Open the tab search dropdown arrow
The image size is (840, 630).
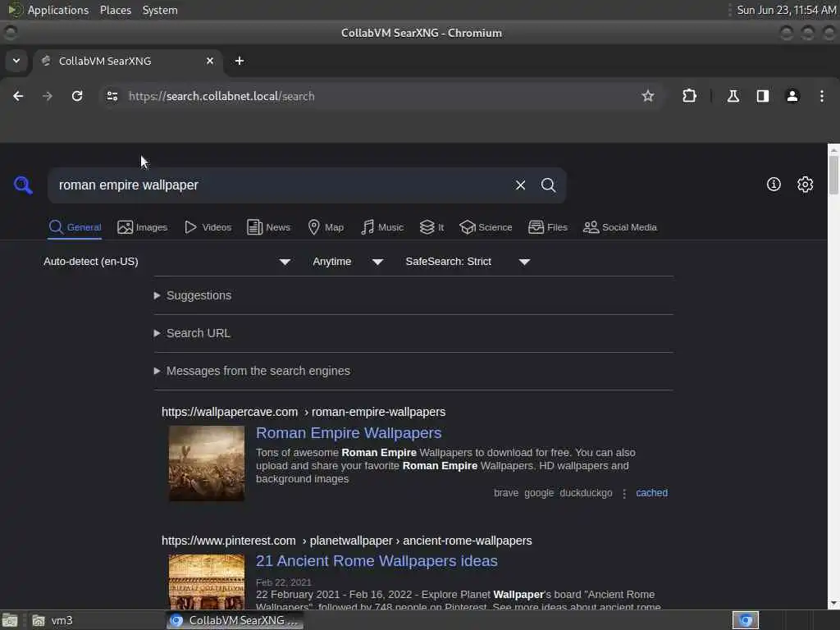coord(16,61)
